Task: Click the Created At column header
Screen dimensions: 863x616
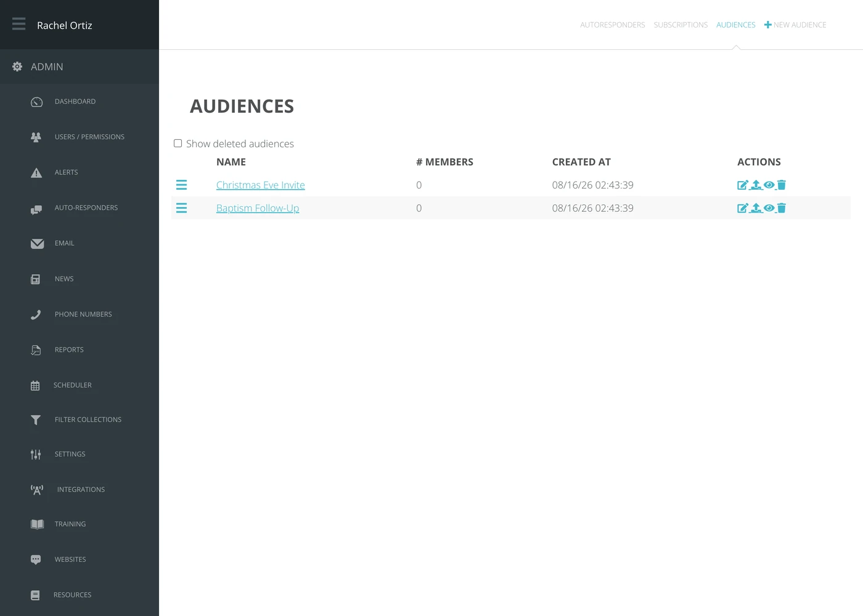Action: [581, 162]
